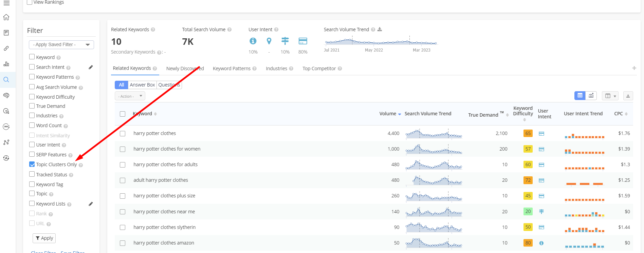The width and height of the screenshot is (644, 253).
Task: Click the hamburger menu icon
Action: click(x=6, y=3)
